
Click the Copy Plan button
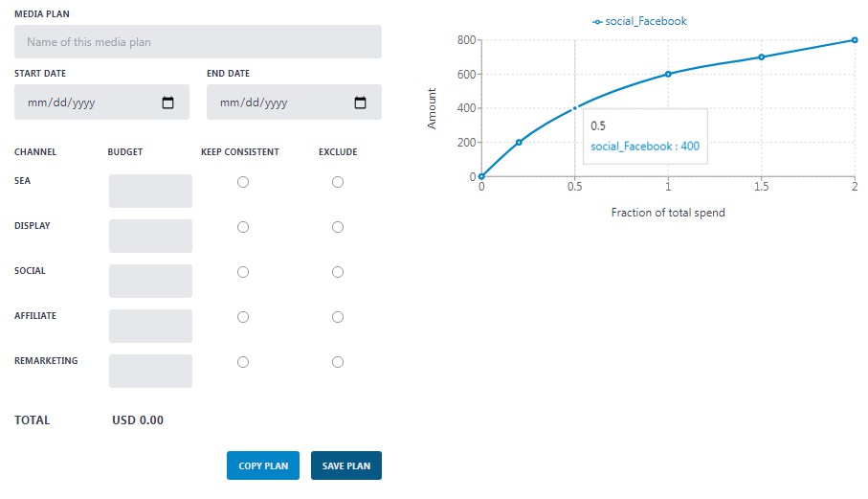coord(263,465)
